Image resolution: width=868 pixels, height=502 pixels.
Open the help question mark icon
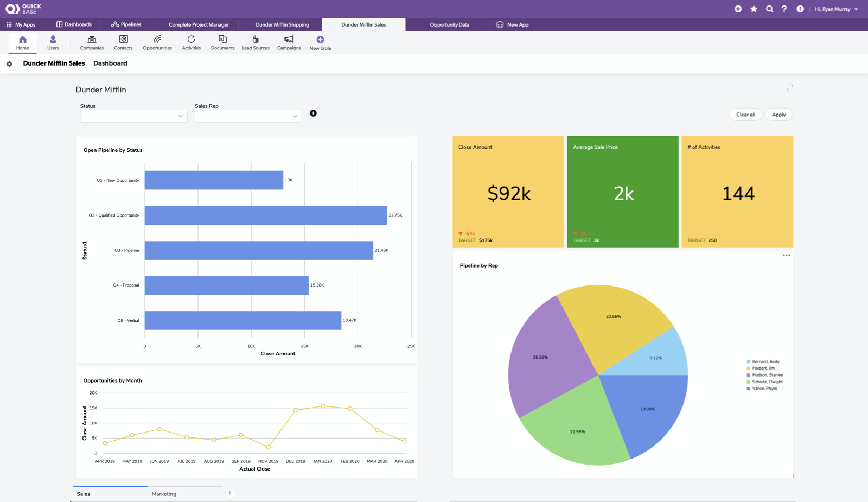click(784, 9)
